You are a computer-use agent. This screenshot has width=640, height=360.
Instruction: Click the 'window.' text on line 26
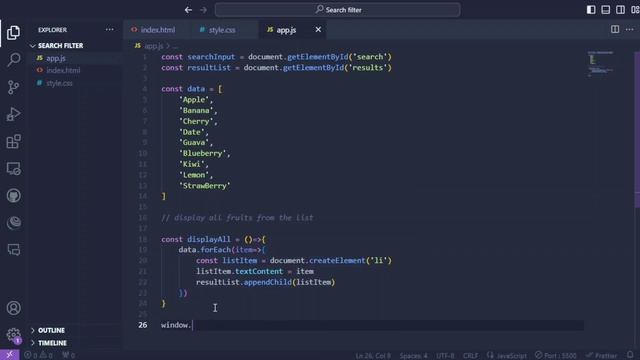click(176, 325)
